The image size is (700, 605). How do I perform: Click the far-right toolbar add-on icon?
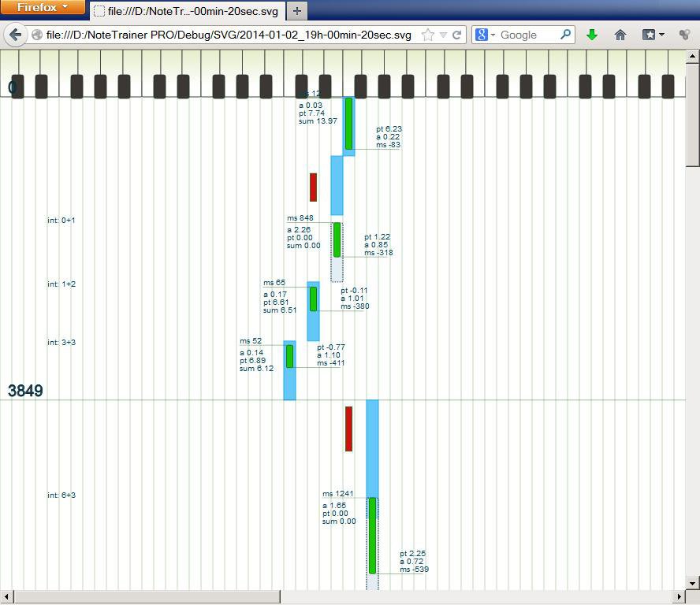[684, 35]
